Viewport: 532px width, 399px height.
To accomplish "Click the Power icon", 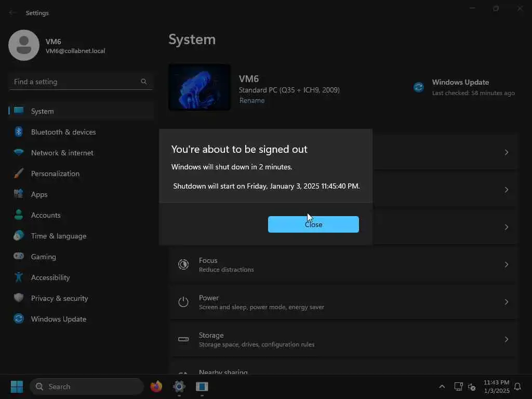I will [x=183, y=302].
